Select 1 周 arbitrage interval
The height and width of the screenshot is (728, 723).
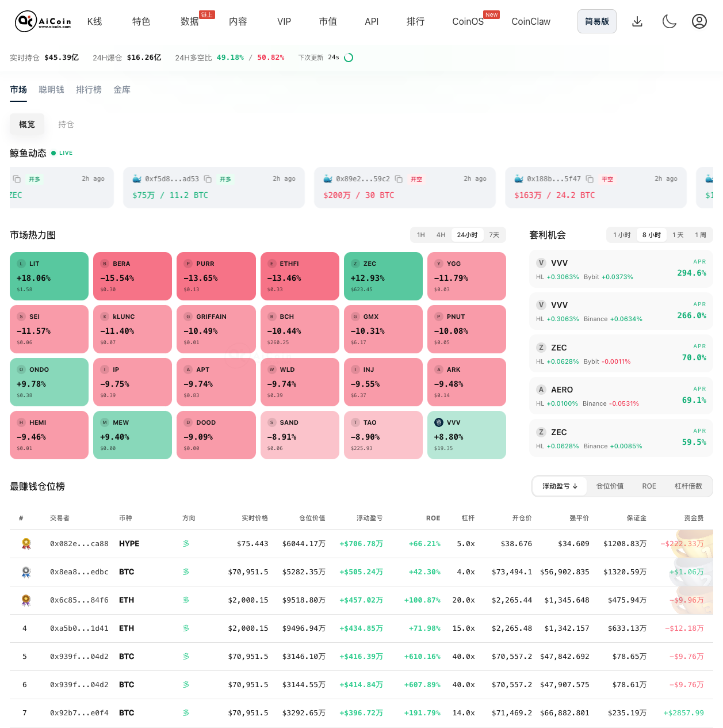click(x=701, y=235)
